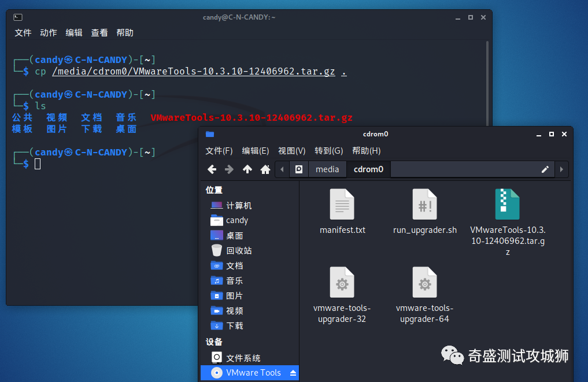
Task: Open the 编辑(E) menu in file manager
Action: 256,151
